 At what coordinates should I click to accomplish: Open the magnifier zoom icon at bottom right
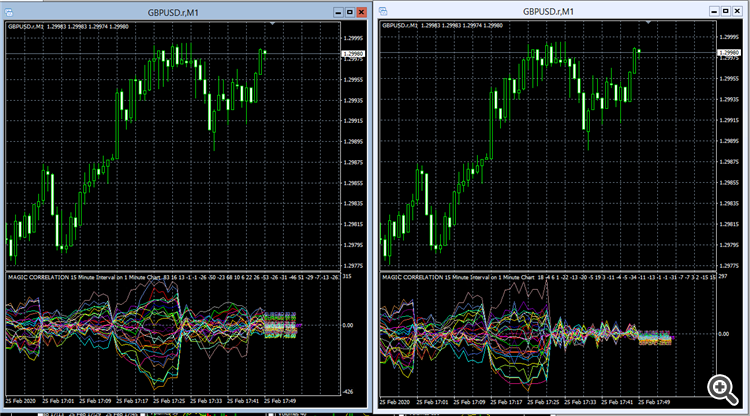coord(722,389)
